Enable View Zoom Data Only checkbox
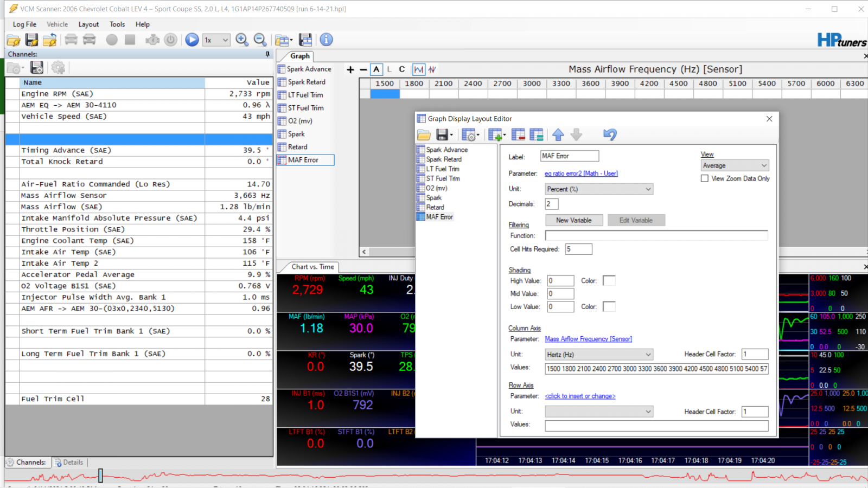Viewport: 868px width, 488px height. 705,178
